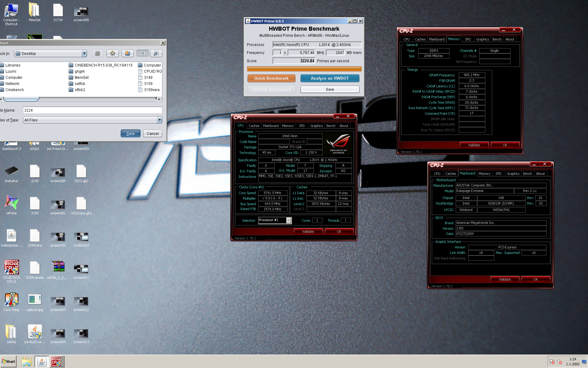The height and width of the screenshot is (368, 588).
Task: Open setfsb folder on desktop
Action: click(x=11, y=334)
